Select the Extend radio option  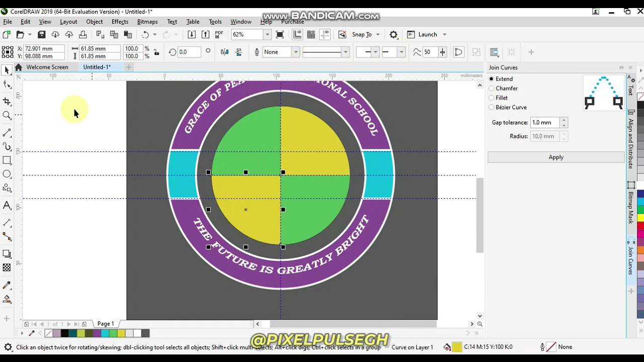click(492, 79)
